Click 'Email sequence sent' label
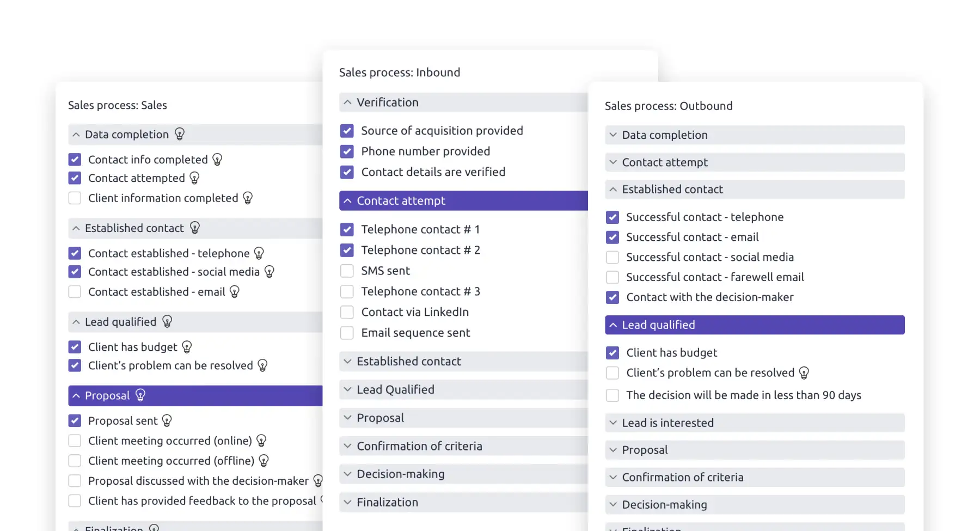Screen dimensions: 980x531 pos(415,333)
